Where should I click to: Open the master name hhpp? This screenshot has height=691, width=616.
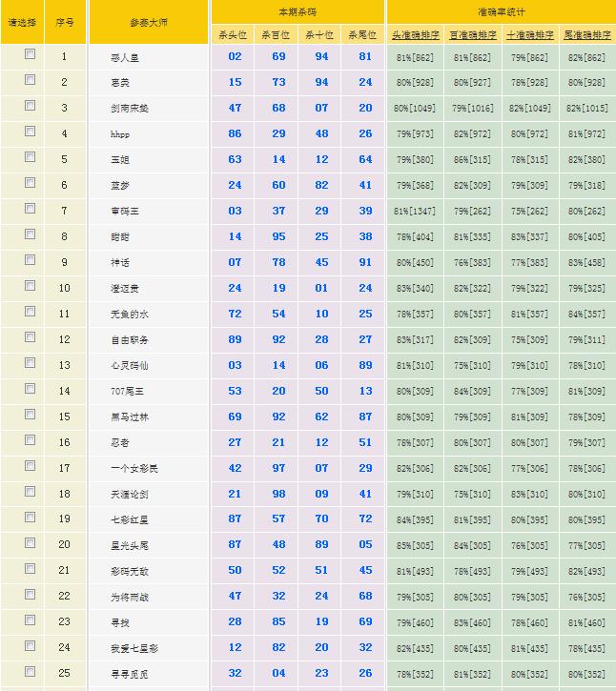[120, 134]
